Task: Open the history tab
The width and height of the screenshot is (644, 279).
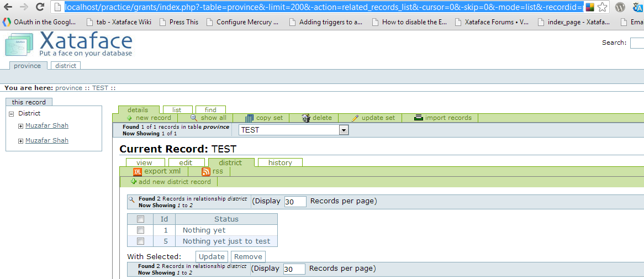Action: coord(280,163)
